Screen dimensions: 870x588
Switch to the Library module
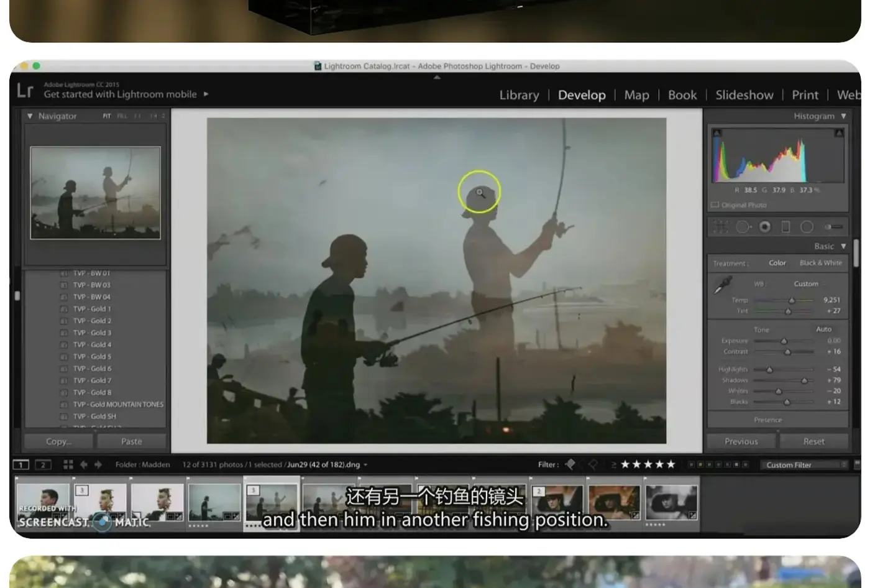tap(519, 95)
